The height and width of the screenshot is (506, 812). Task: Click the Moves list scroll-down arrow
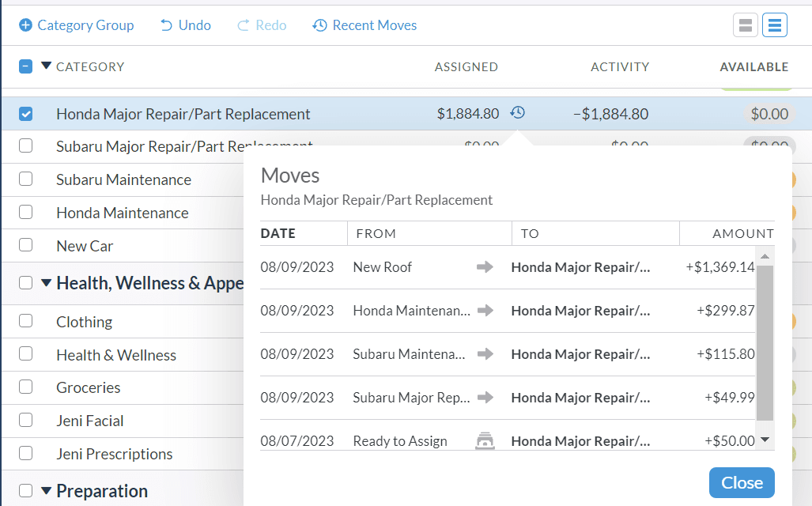[765, 440]
